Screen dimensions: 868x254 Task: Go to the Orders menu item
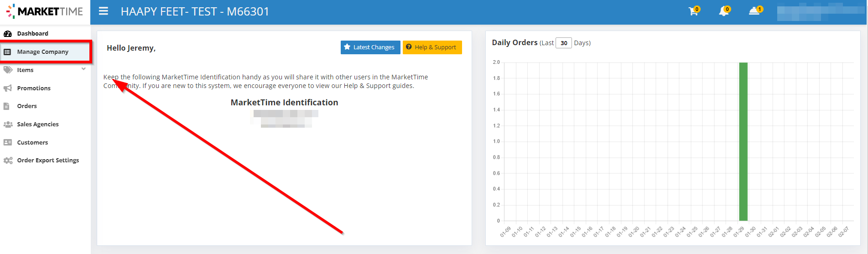tap(27, 106)
